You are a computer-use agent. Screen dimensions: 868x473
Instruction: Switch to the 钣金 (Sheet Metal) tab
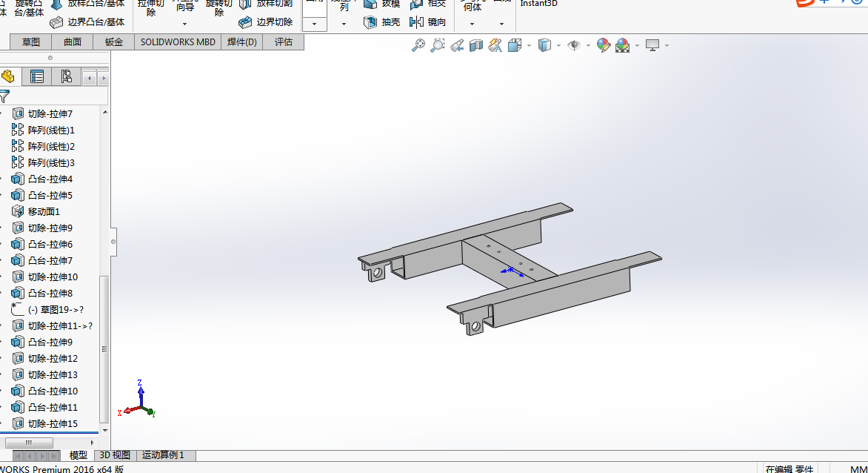point(113,42)
